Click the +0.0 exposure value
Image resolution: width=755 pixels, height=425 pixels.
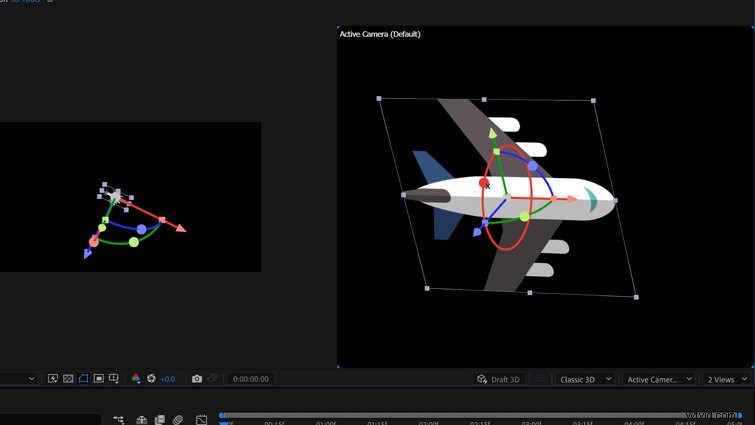(x=168, y=379)
